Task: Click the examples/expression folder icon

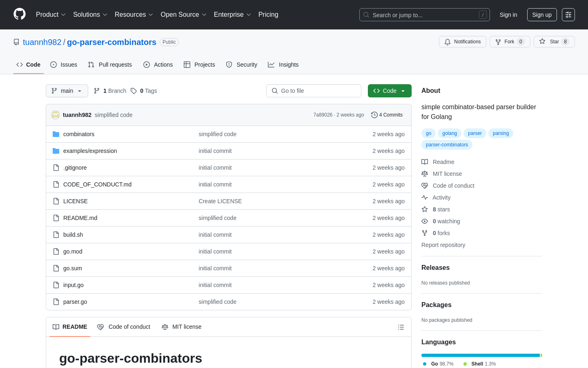Action: coord(56,151)
